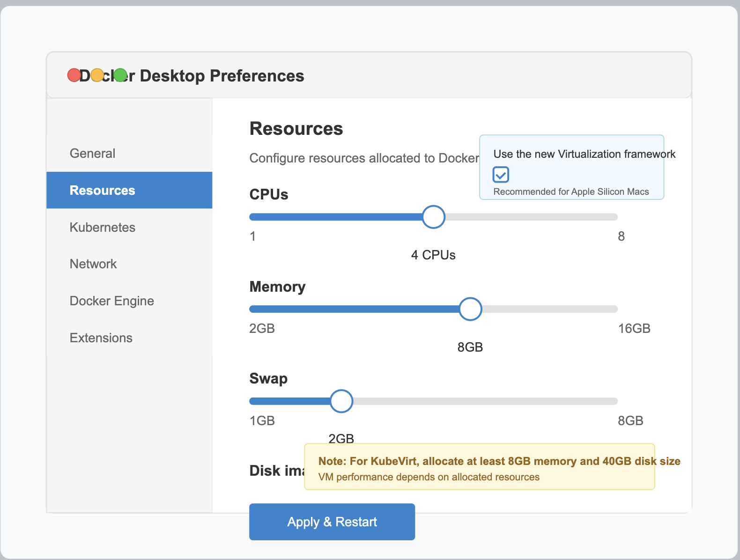
Task: Click the "2GB" swap value label
Action: [x=341, y=439]
